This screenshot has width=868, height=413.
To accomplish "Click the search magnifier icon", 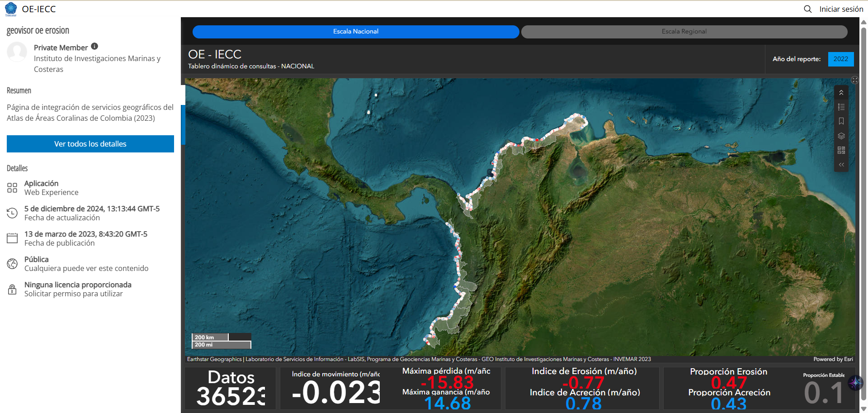I will click(807, 9).
